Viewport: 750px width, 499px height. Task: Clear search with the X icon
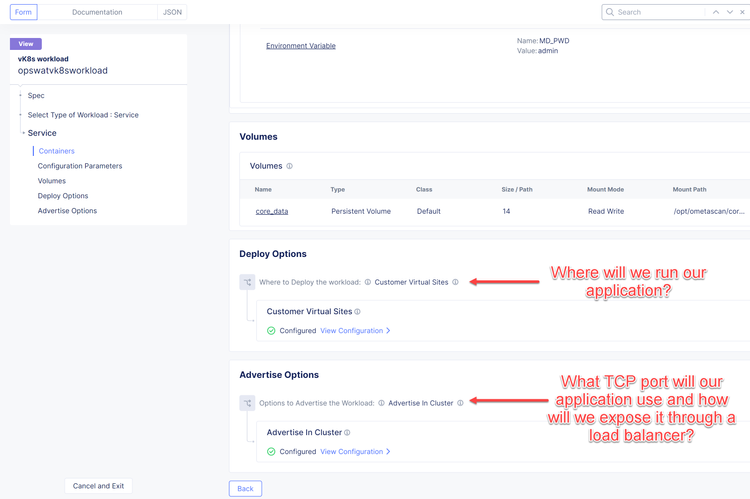(x=742, y=12)
